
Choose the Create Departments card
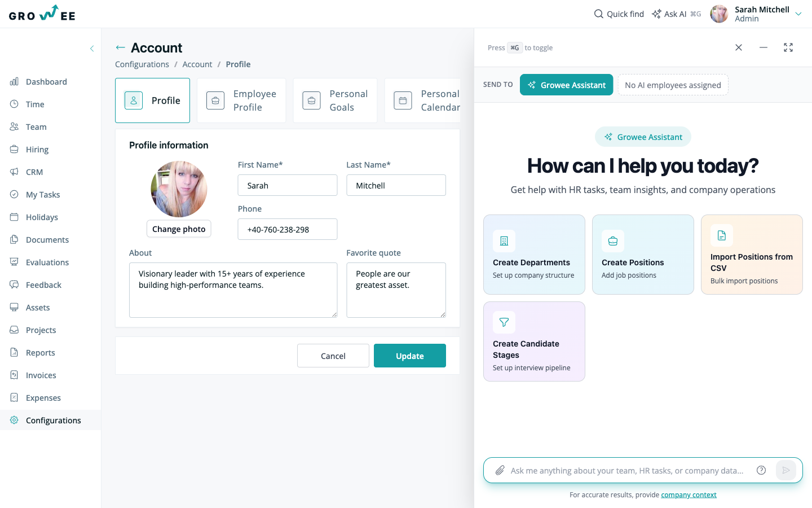[x=534, y=255]
